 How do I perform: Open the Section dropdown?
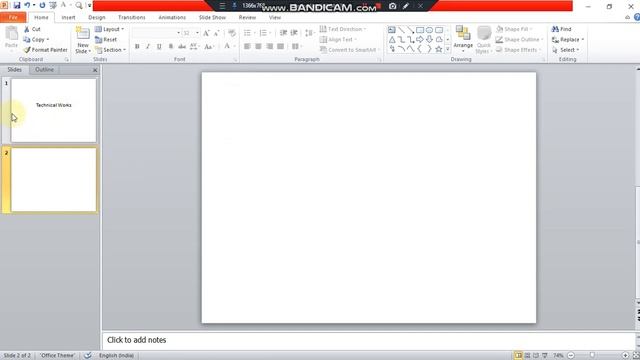tap(110, 50)
